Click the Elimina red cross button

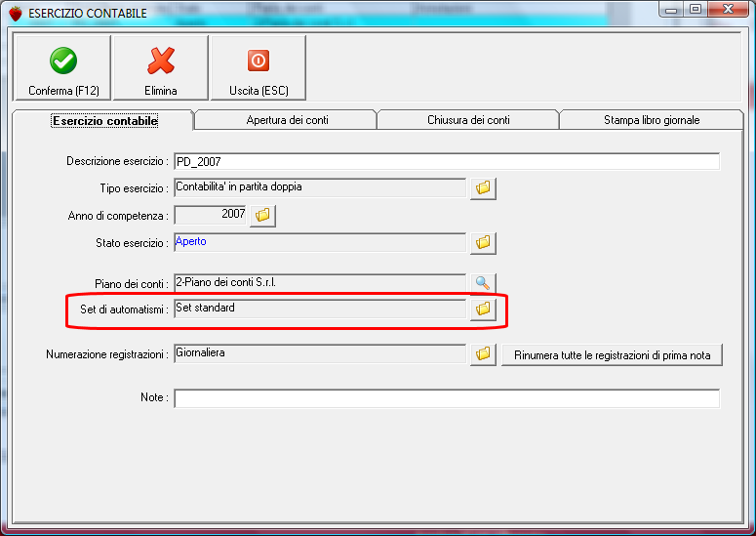[x=161, y=67]
